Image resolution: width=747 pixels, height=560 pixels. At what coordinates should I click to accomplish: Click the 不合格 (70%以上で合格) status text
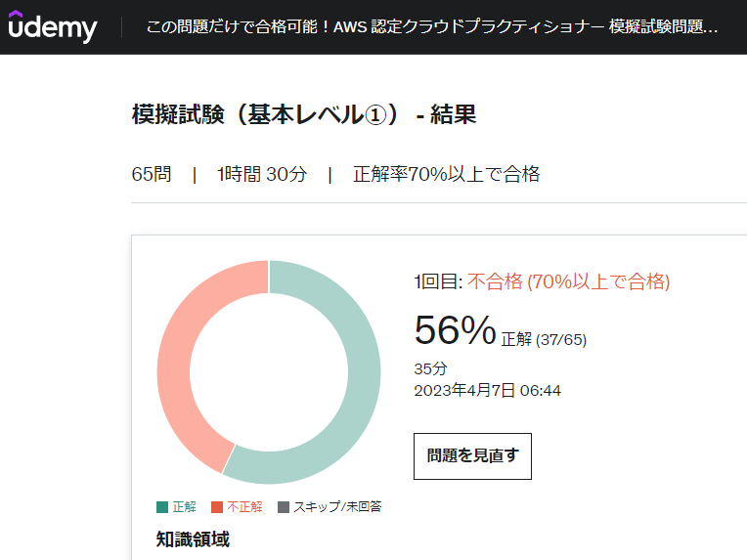(x=568, y=281)
